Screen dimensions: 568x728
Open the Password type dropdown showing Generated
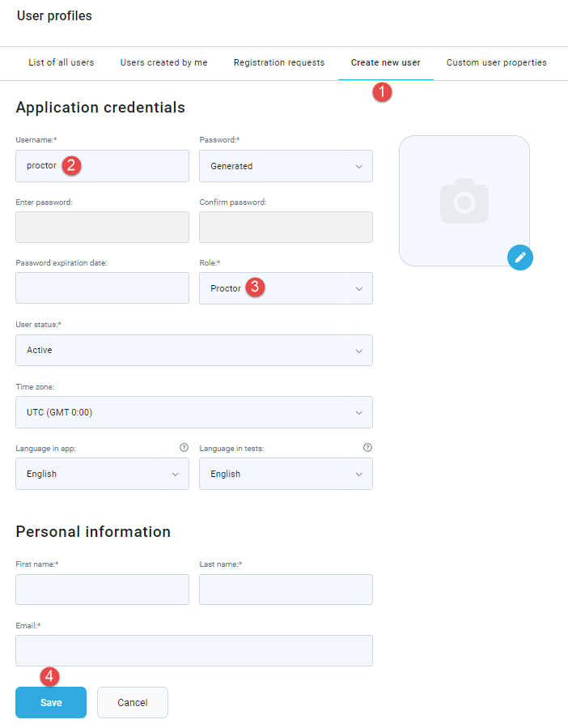coord(286,166)
